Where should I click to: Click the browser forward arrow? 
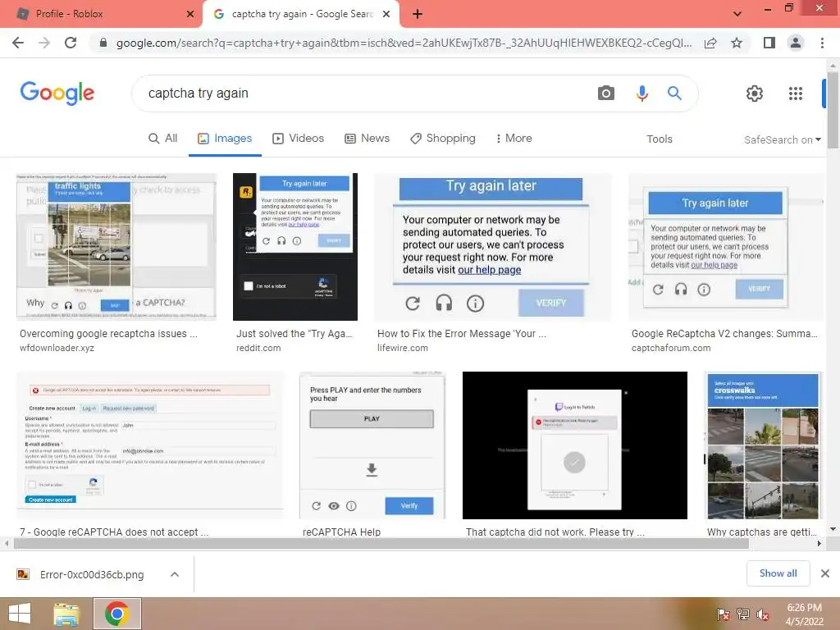(x=44, y=43)
